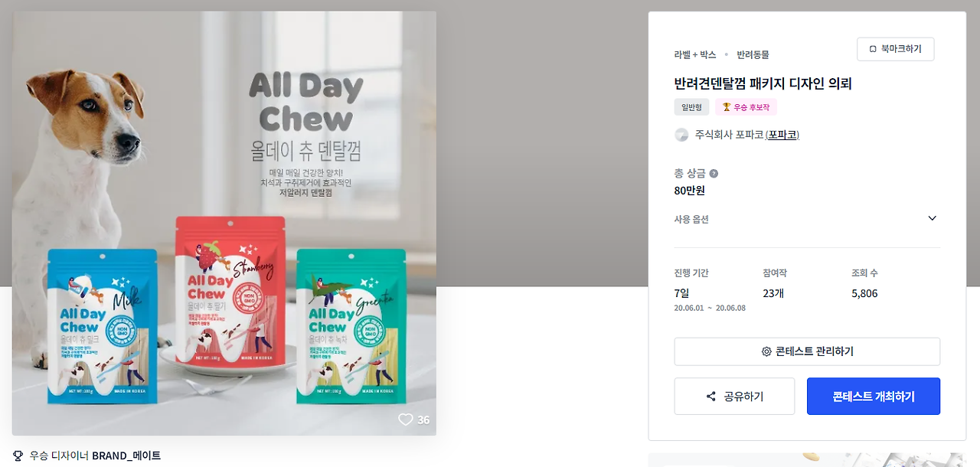The width and height of the screenshot is (980, 467).
Task: Click the gear icon in 콘테스트 관리하기
Action: 766,351
